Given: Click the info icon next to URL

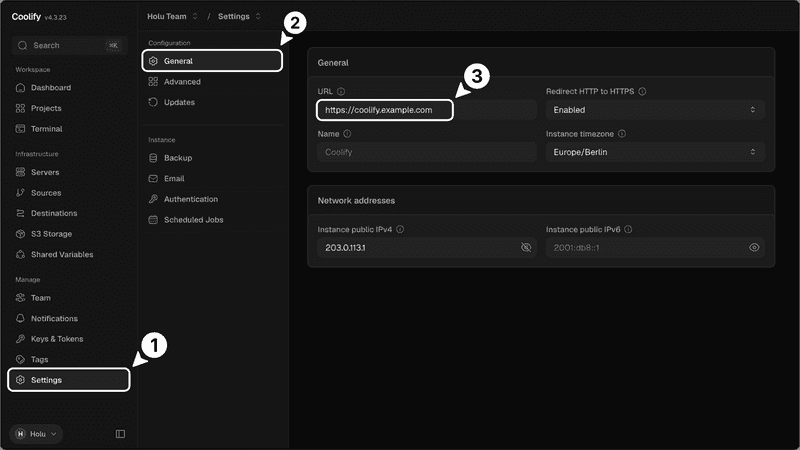Looking at the screenshot, I should click(x=341, y=91).
